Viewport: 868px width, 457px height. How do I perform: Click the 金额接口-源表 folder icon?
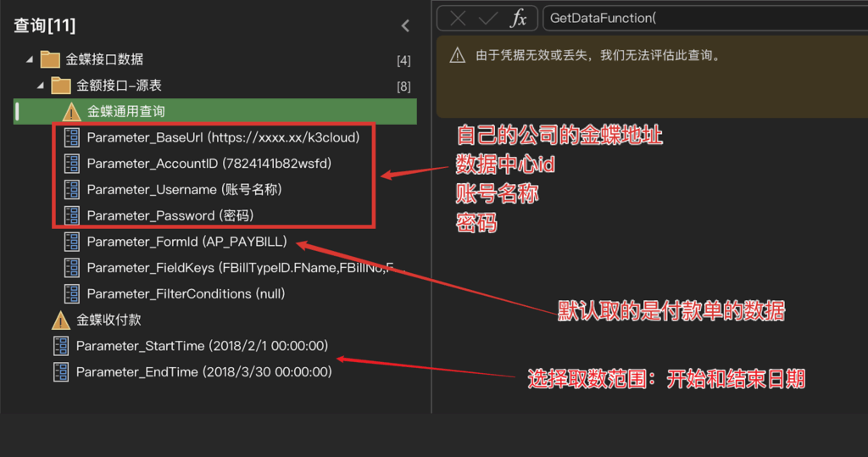[x=61, y=86]
